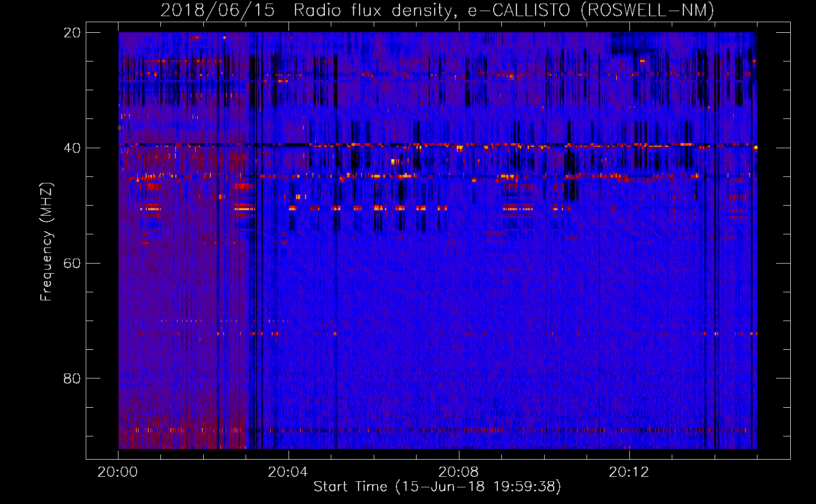Click the '20' frequency tick label
The width and height of the screenshot is (816, 504).
(72, 33)
